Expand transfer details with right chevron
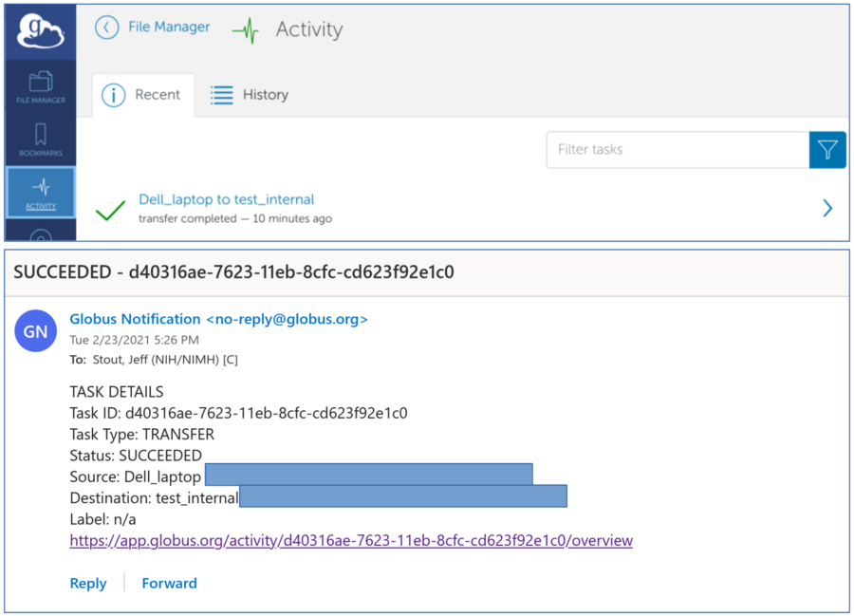The image size is (854, 616). 827,208
